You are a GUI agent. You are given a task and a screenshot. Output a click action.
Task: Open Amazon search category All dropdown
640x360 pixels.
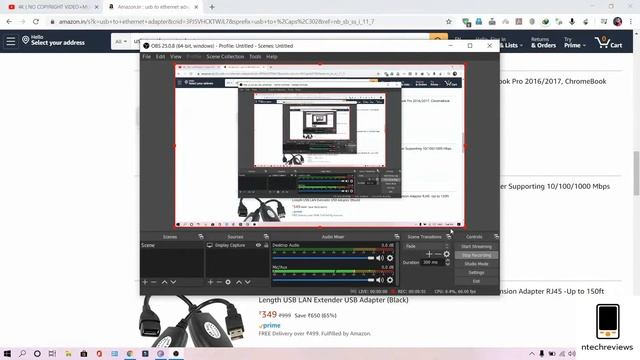click(121, 42)
